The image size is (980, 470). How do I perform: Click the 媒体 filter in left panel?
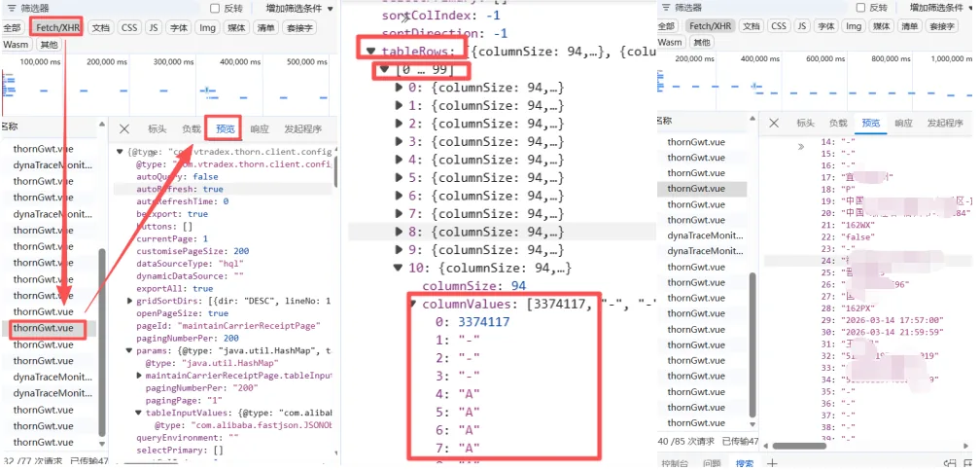tap(236, 27)
